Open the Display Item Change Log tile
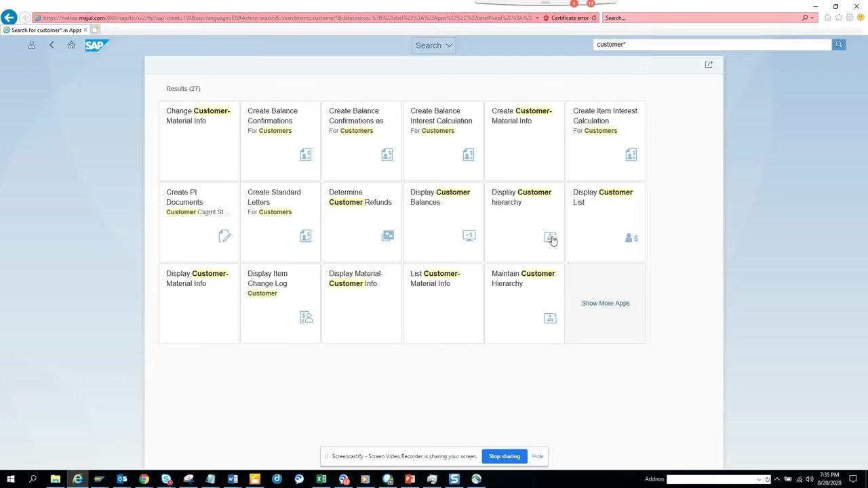The width and height of the screenshot is (868, 488). [x=280, y=303]
